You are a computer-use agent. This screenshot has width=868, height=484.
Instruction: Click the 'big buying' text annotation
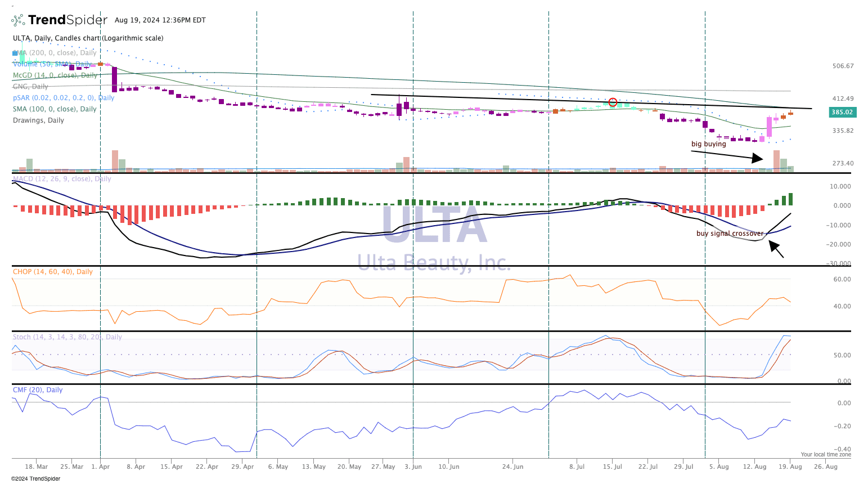708,144
